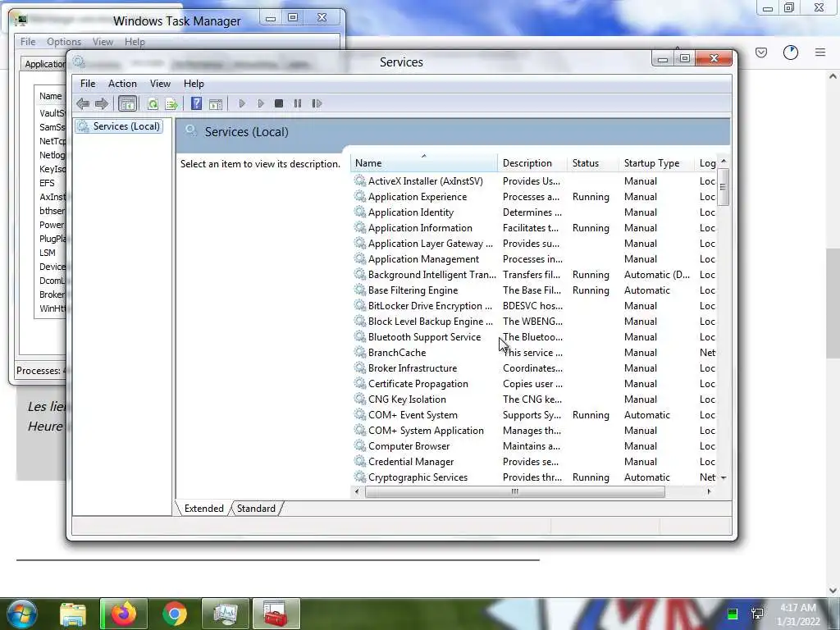The height and width of the screenshot is (630, 840).
Task: Click the Refresh toolbar icon in Services
Action: (x=153, y=103)
